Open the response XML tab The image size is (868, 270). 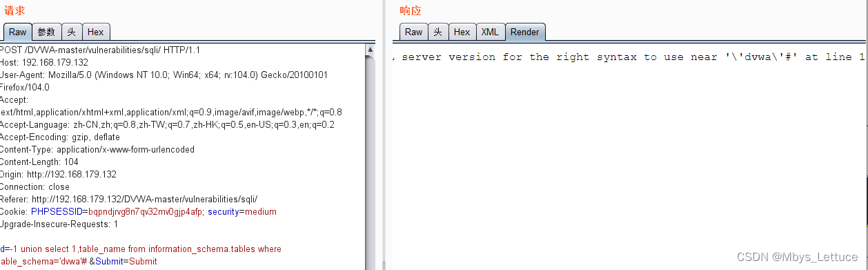pyautogui.click(x=490, y=32)
